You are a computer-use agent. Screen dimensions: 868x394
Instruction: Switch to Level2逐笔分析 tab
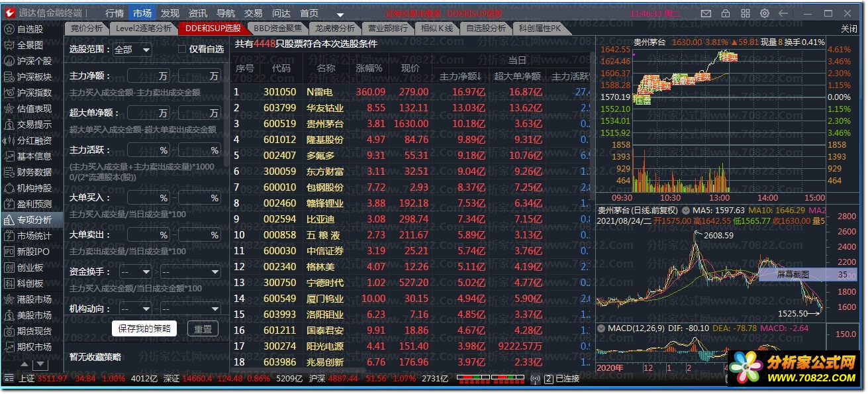[144, 28]
